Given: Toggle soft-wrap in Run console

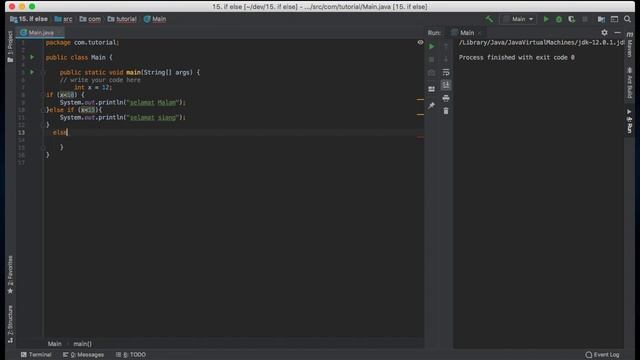Looking at the screenshot, I should point(446,72).
